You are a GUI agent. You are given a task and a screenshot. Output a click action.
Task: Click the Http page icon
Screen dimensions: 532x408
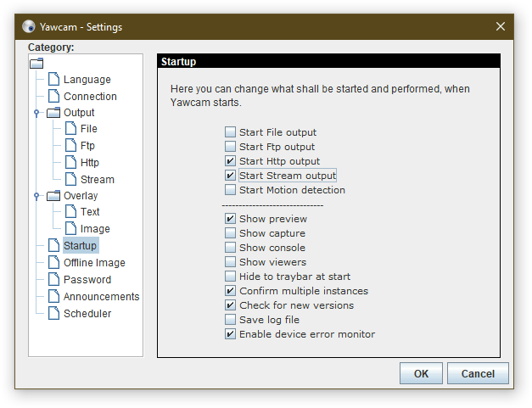[x=70, y=163]
